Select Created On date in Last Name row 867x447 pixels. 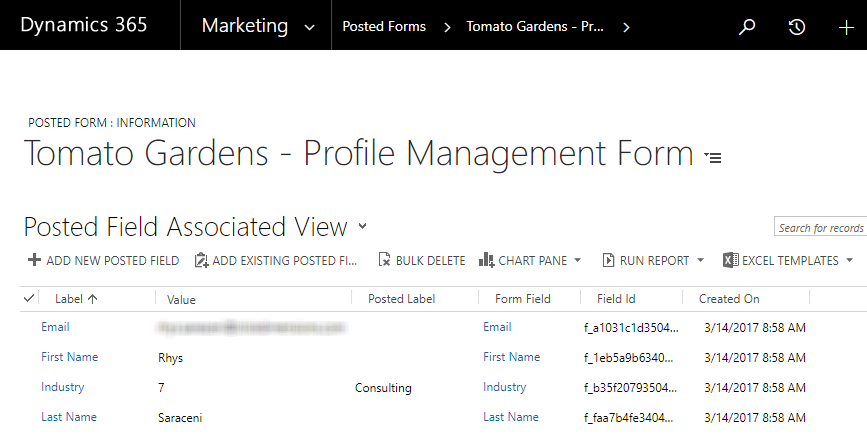click(x=755, y=417)
